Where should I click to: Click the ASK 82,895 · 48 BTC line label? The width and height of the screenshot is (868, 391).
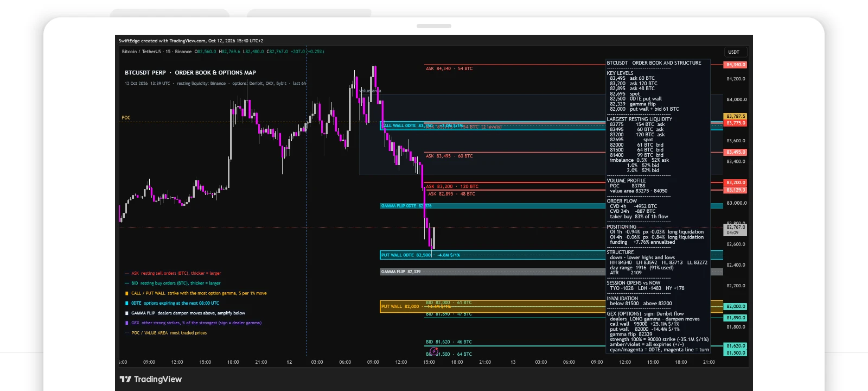point(451,194)
